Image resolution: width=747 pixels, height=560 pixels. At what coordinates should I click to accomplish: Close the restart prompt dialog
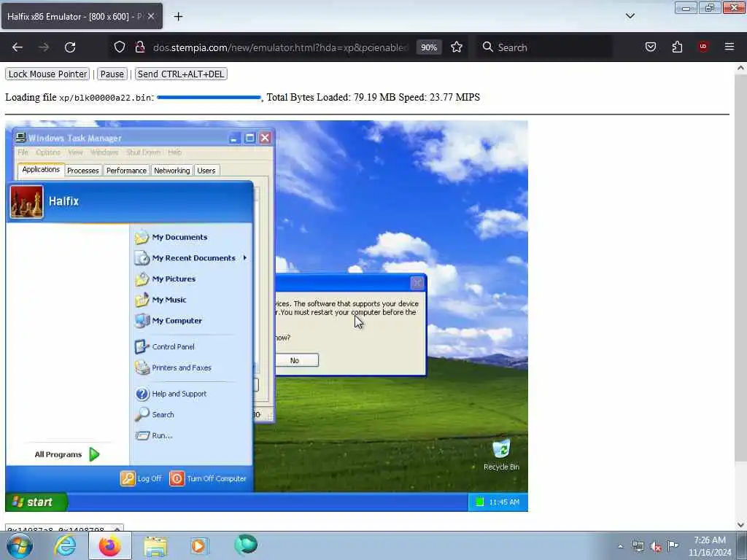coord(417,284)
